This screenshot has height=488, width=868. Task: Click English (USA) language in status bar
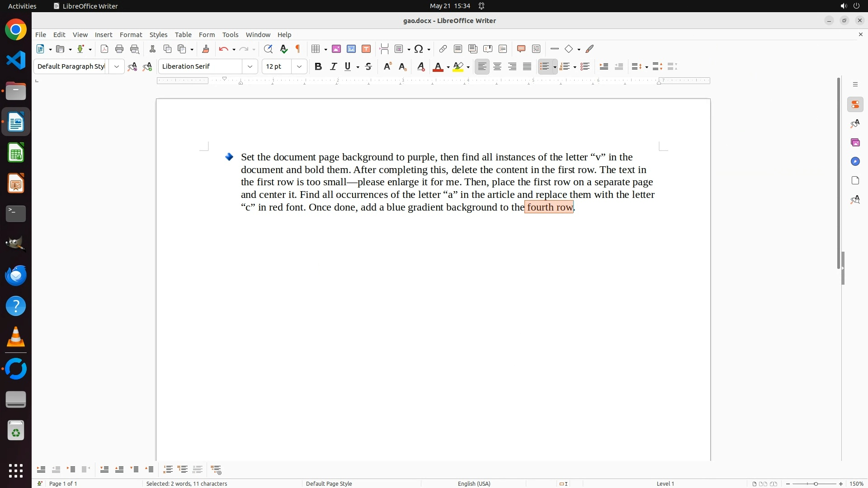tap(474, 484)
